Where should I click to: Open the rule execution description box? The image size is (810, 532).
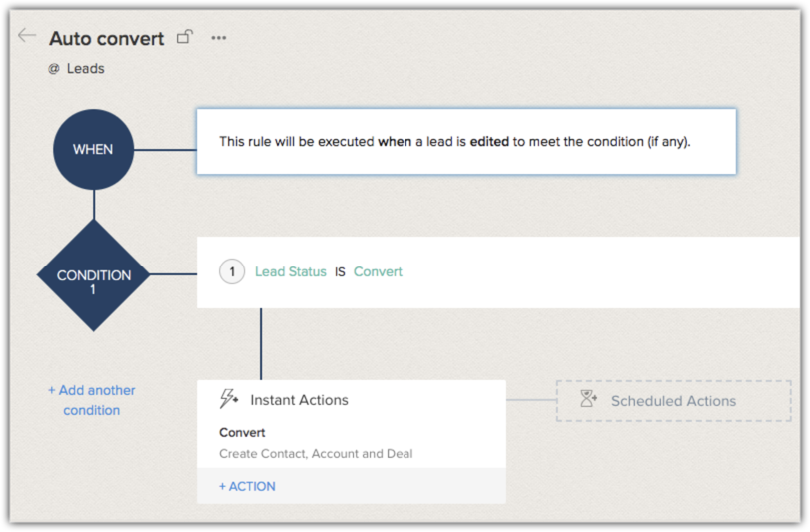coord(465,142)
